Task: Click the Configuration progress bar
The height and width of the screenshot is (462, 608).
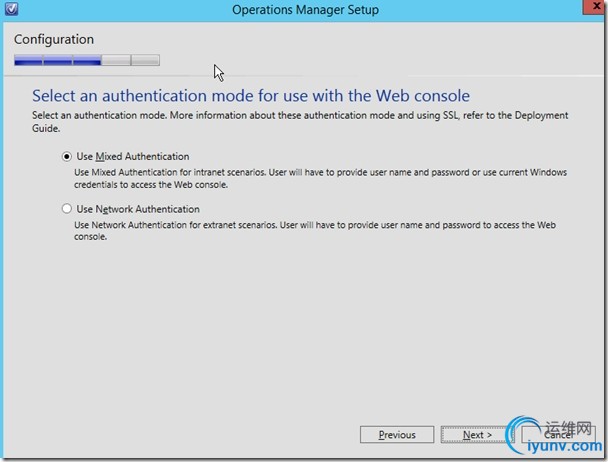Action: tap(87, 60)
